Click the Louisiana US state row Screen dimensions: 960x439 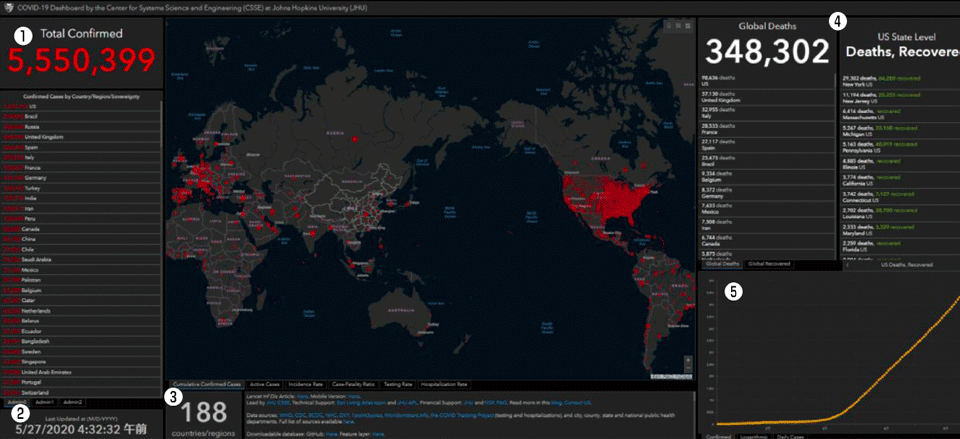900,212
